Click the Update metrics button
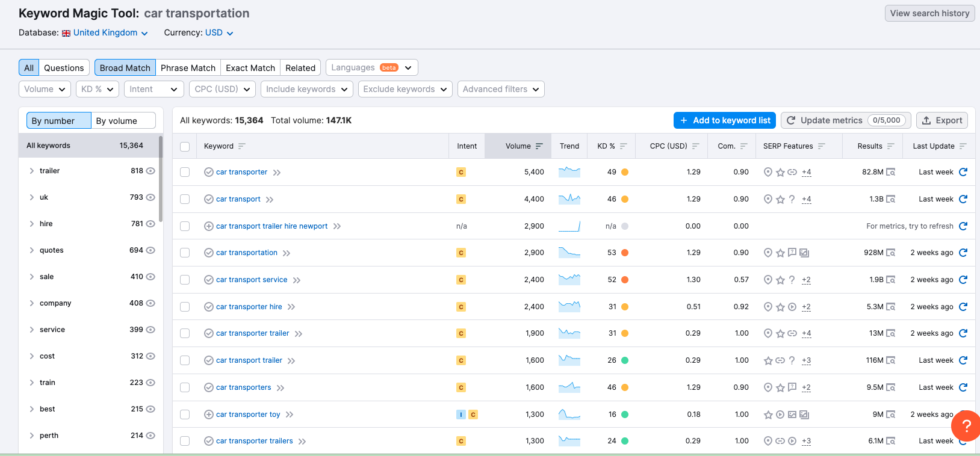The height and width of the screenshot is (456, 980). (x=846, y=120)
